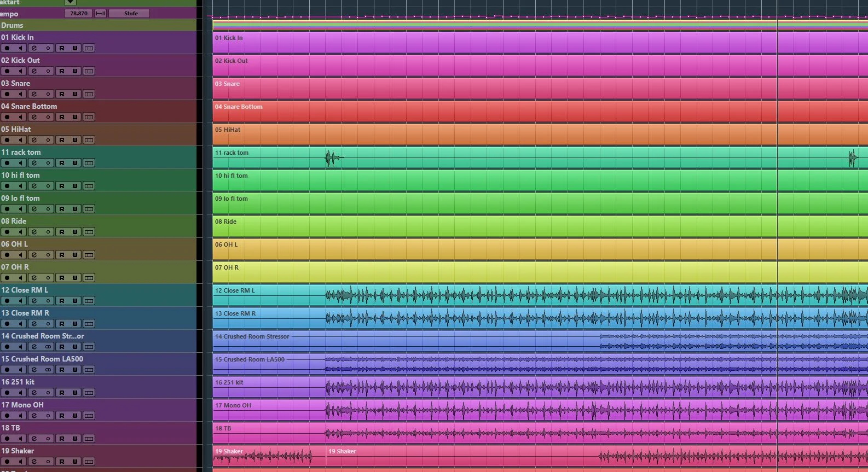Show lanes for 11 rack tom track
Screen dimensions: 868x472
(89, 163)
